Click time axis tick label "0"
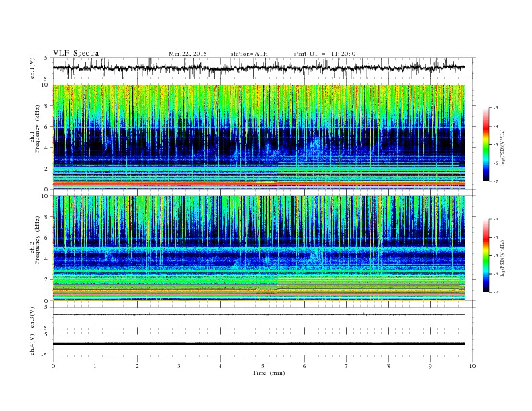 (x=53, y=366)
